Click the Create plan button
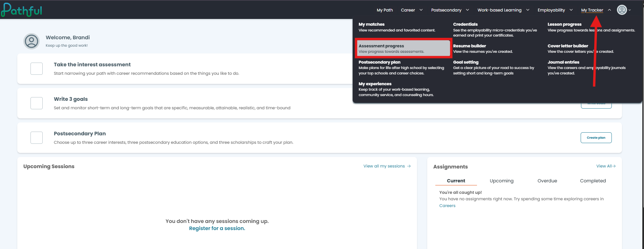This screenshot has width=644, height=249. click(x=596, y=138)
